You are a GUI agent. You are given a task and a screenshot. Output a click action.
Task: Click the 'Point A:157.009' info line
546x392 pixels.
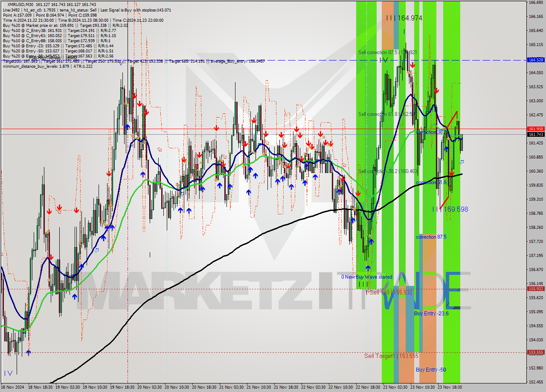pos(49,15)
